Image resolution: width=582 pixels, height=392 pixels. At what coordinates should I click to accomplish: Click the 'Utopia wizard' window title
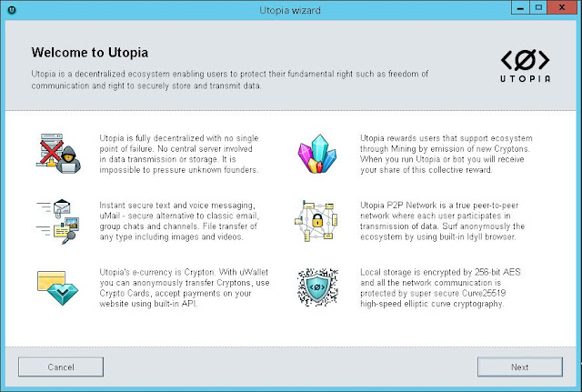pos(290,10)
